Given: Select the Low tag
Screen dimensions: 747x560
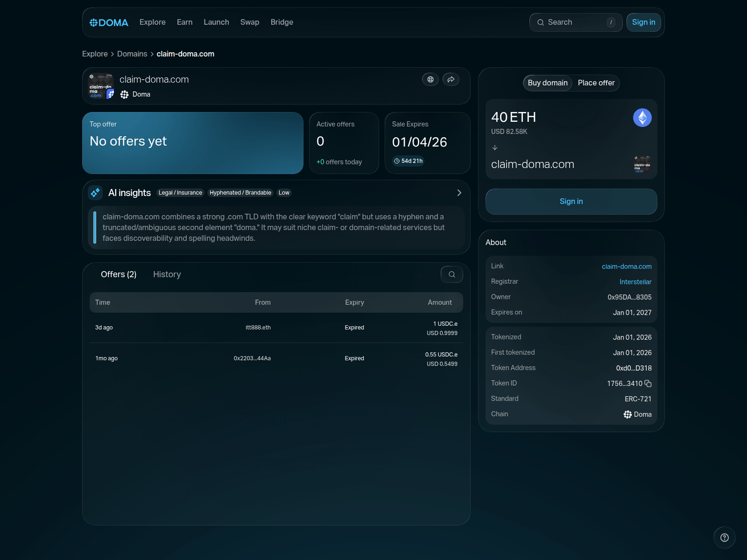Looking at the screenshot, I should (284, 193).
